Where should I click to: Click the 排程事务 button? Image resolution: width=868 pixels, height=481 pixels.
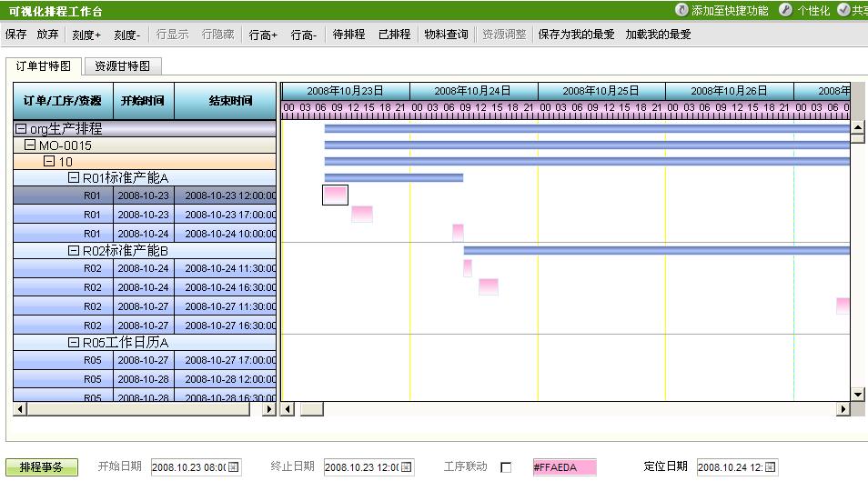42,467
